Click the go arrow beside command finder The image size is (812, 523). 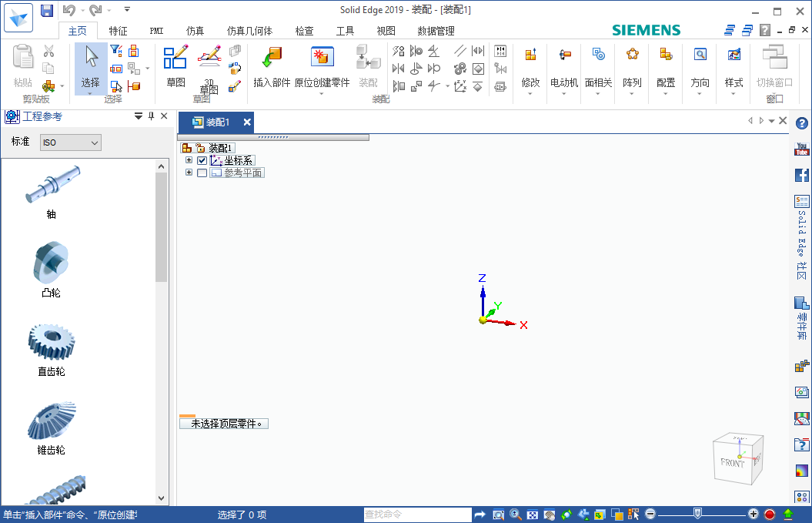[x=480, y=515]
